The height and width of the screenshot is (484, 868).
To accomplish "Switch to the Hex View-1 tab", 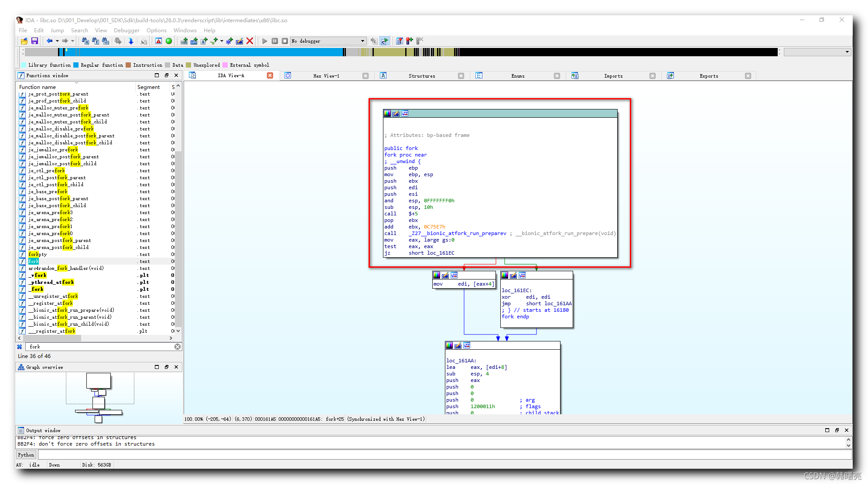I will [x=325, y=76].
